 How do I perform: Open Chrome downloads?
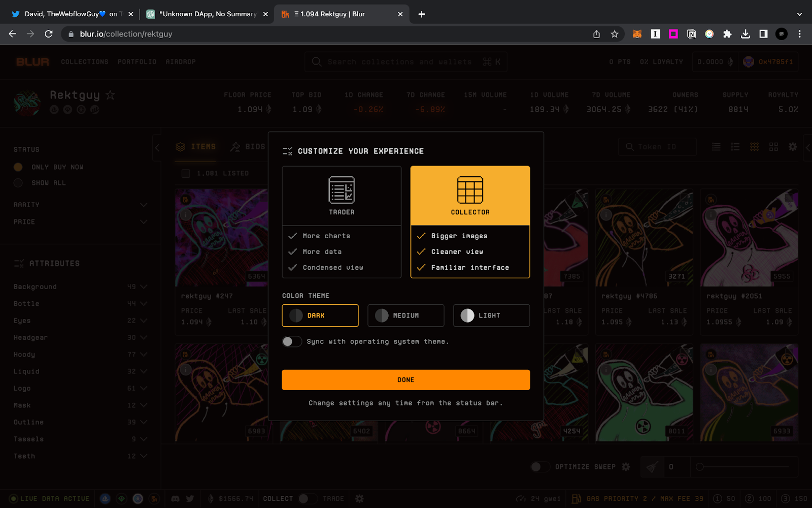(x=745, y=34)
